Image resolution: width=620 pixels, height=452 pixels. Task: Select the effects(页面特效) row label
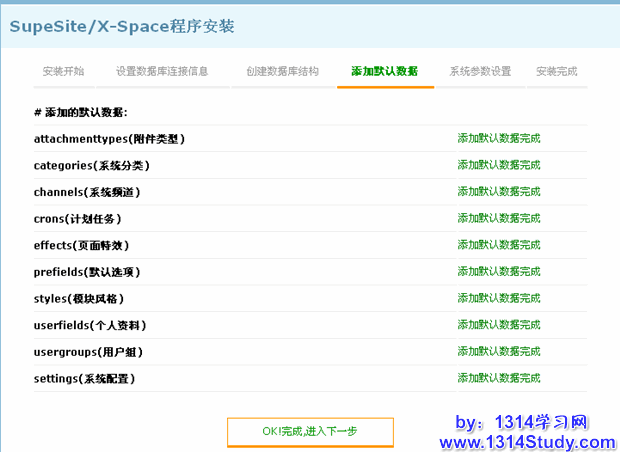81,246
